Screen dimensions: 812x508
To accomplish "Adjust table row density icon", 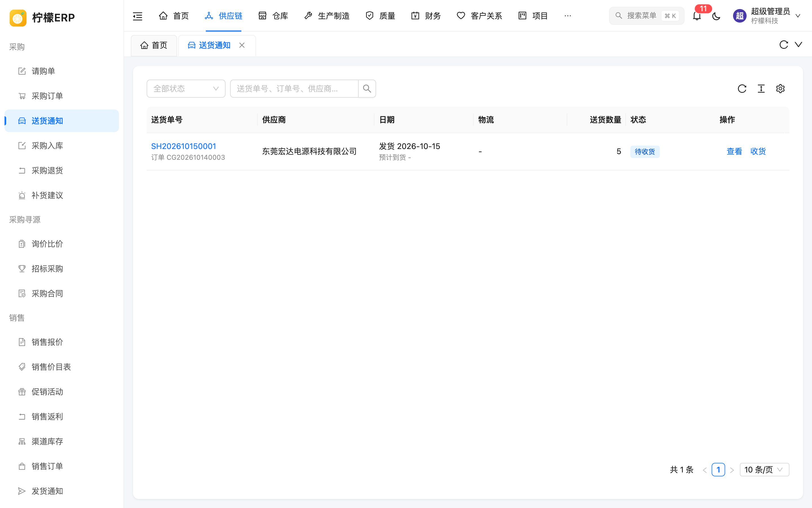I will click(x=761, y=89).
